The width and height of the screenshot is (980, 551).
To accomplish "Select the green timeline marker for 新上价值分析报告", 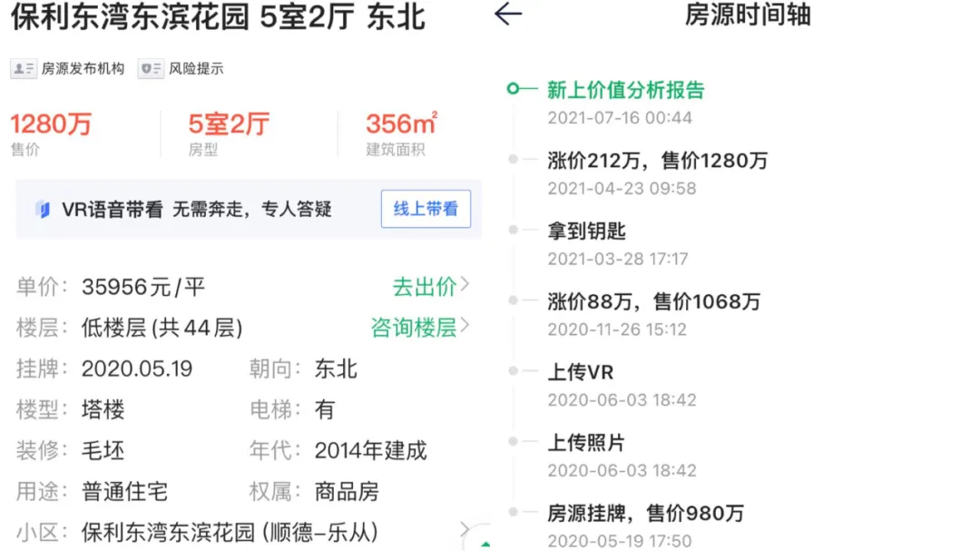I will [x=513, y=89].
